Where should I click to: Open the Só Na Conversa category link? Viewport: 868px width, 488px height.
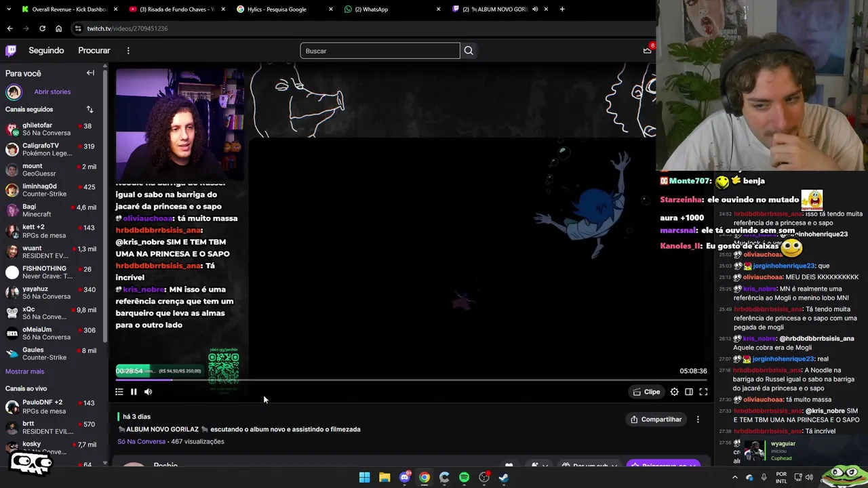[141, 442]
